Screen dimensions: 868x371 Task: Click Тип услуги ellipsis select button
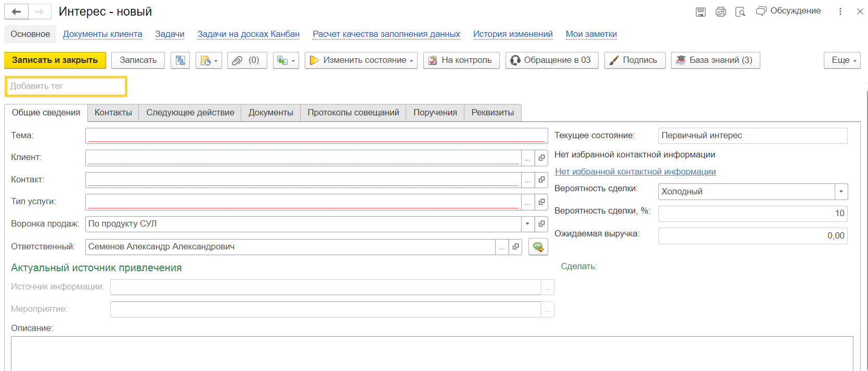pyautogui.click(x=528, y=202)
